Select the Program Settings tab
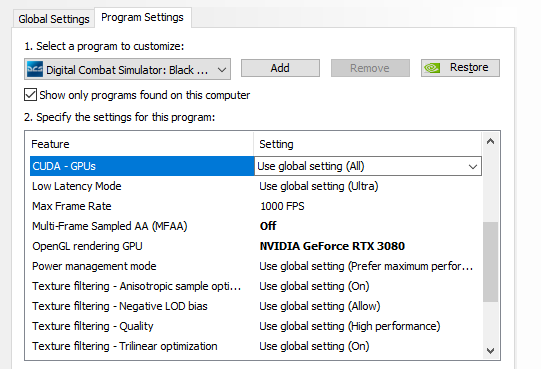The image size is (541, 369). [x=142, y=17]
